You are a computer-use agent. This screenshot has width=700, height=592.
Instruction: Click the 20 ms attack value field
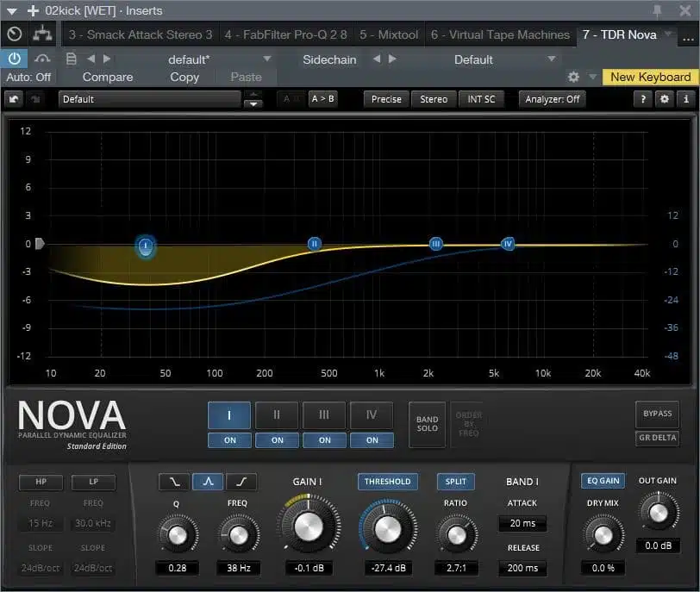(x=522, y=523)
